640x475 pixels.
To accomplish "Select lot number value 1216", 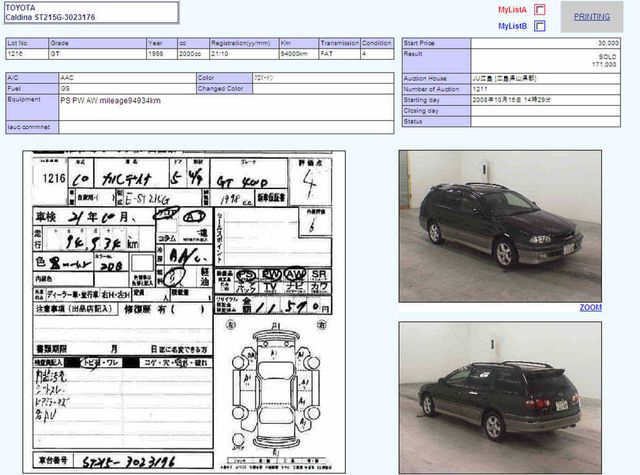I will [27, 54].
